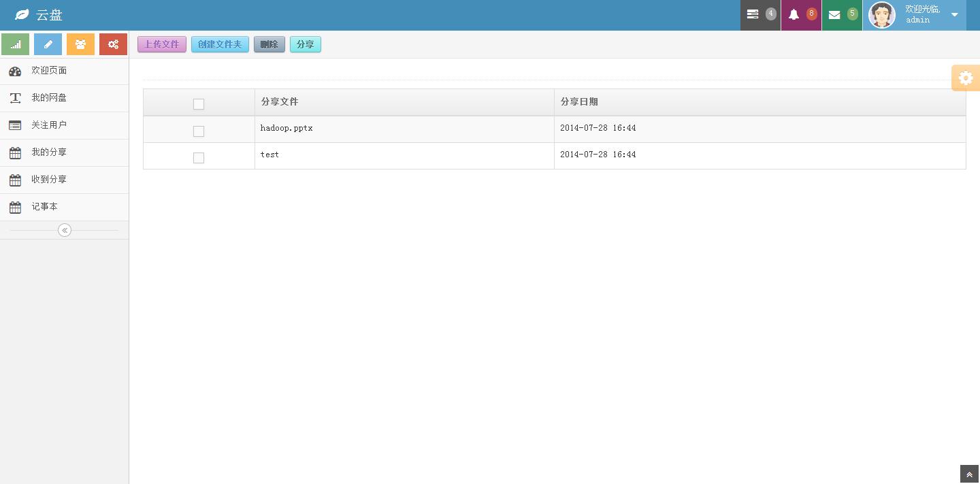
Task: Open the tasks list icon in header
Action: point(753,14)
